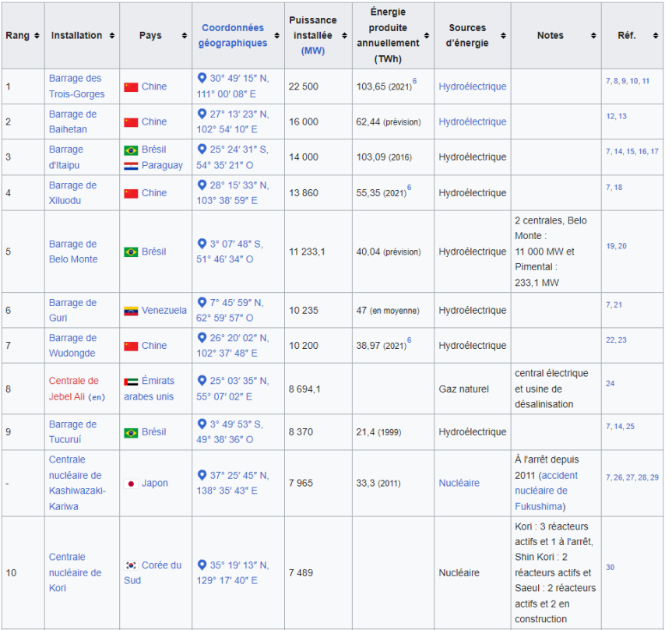Sort table by Rang column
The image size is (672, 630).
tap(37, 36)
